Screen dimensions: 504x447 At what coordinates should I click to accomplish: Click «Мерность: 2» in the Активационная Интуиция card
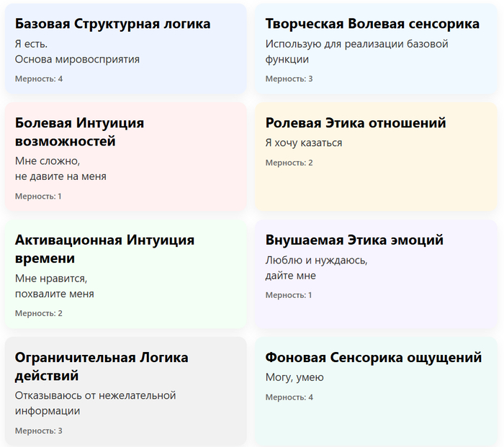39,313
